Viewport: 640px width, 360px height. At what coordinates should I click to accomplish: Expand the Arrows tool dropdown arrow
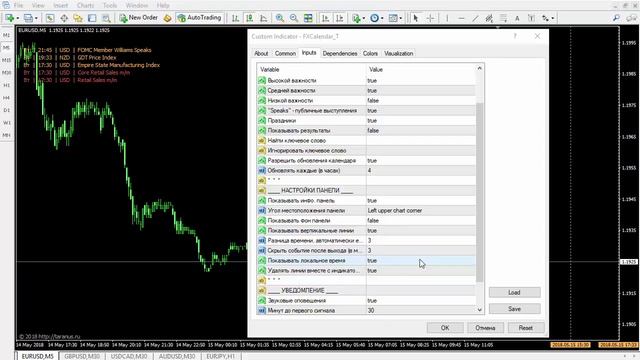coord(553,18)
